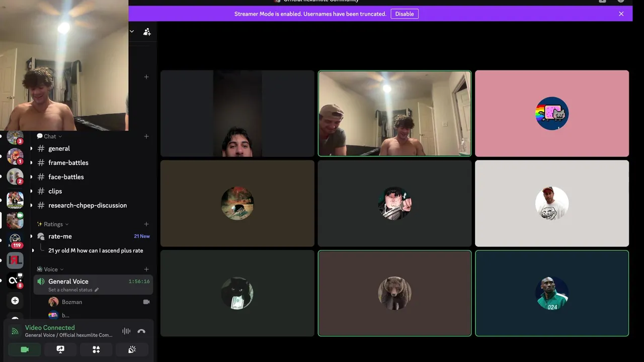Viewport: 644px width, 362px height.
Task: Select the Nyan Cat avatar tile
Action: pos(552,113)
